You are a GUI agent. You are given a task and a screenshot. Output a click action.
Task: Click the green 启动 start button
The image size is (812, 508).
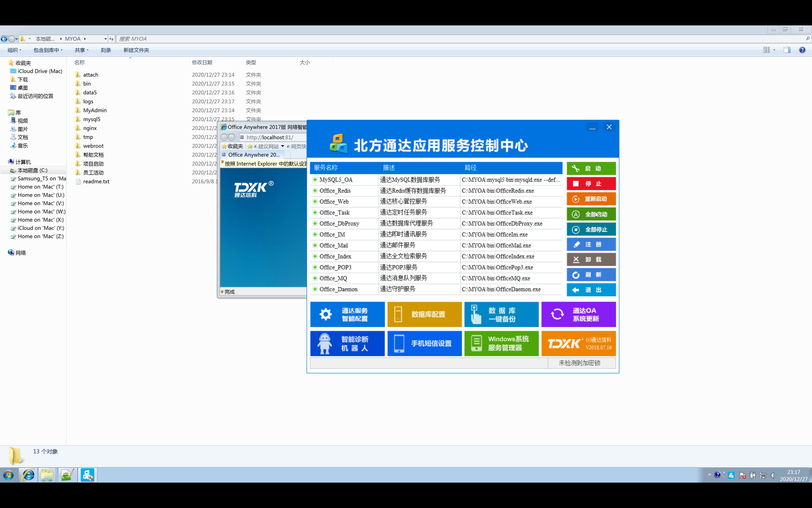pyautogui.click(x=591, y=168)
